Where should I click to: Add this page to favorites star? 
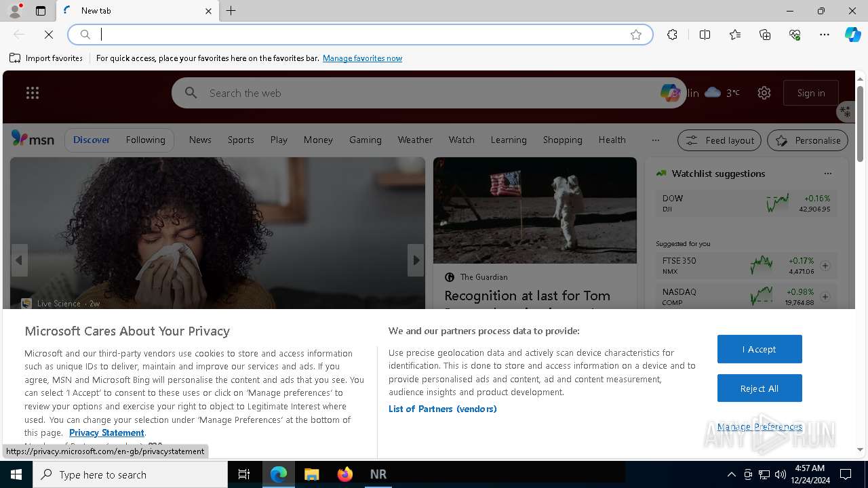pos(636,35)
